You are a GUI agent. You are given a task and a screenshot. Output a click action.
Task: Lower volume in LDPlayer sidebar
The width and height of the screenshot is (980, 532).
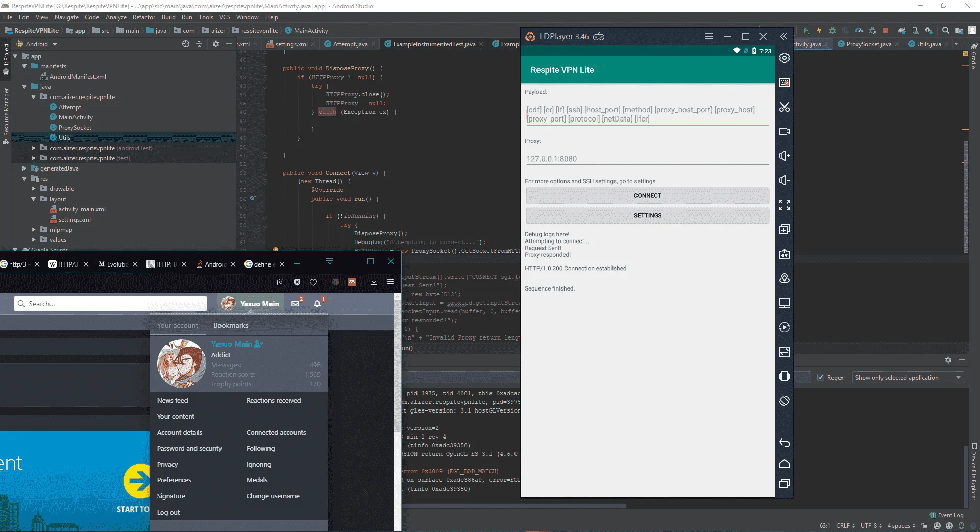[x=785, y=180]
